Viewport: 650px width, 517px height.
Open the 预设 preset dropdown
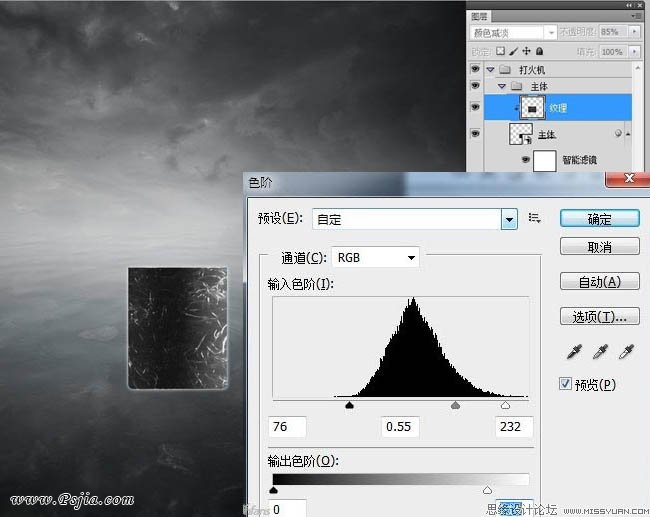509,218
